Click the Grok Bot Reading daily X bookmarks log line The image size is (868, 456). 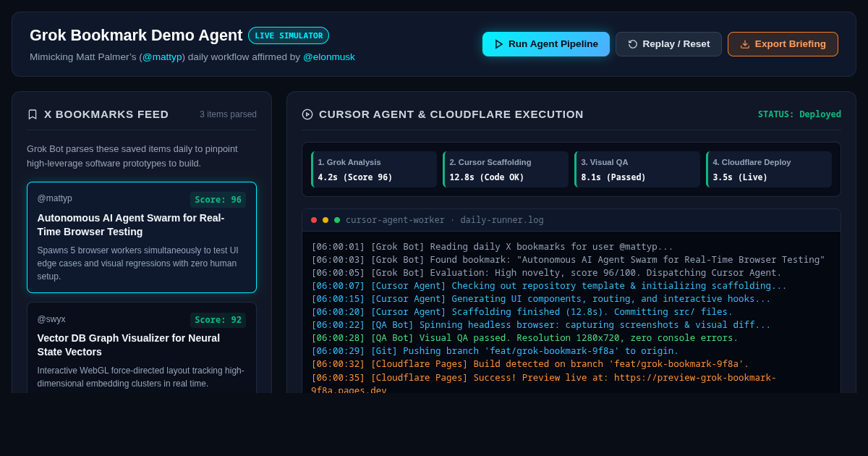coord(493,247)
